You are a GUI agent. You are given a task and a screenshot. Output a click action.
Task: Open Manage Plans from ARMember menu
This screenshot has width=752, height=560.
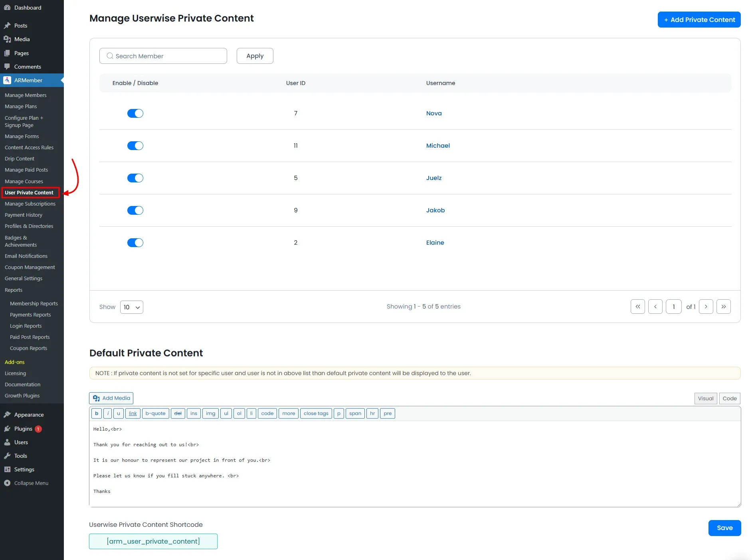point(21,106)
